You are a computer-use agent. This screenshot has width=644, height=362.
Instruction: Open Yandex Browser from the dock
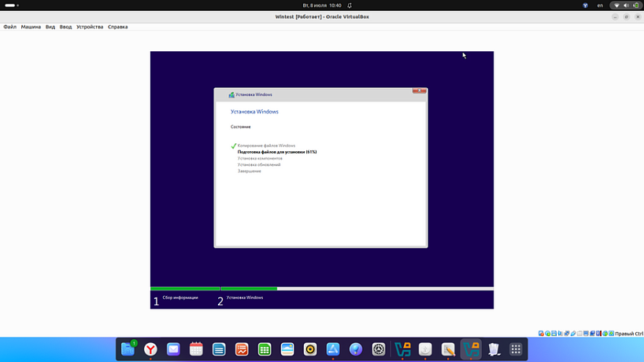click(x=150, y=349)
